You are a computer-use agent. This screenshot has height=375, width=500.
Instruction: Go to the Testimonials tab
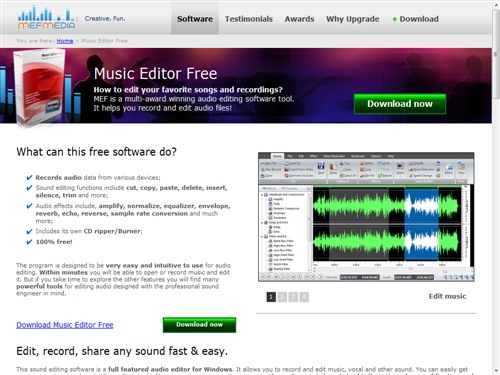249,19
